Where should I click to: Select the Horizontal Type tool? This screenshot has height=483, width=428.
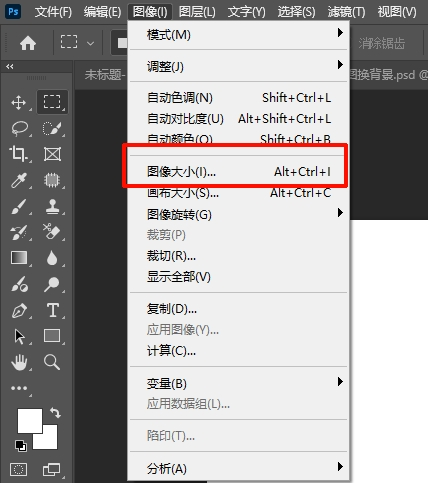(53, 310)
